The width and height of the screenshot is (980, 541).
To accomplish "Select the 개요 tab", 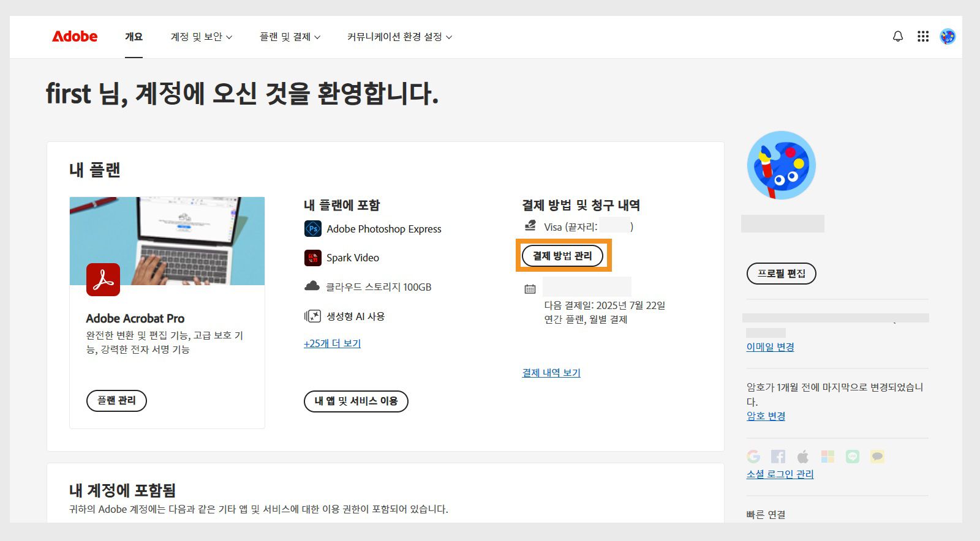I will tap(134, 37).
